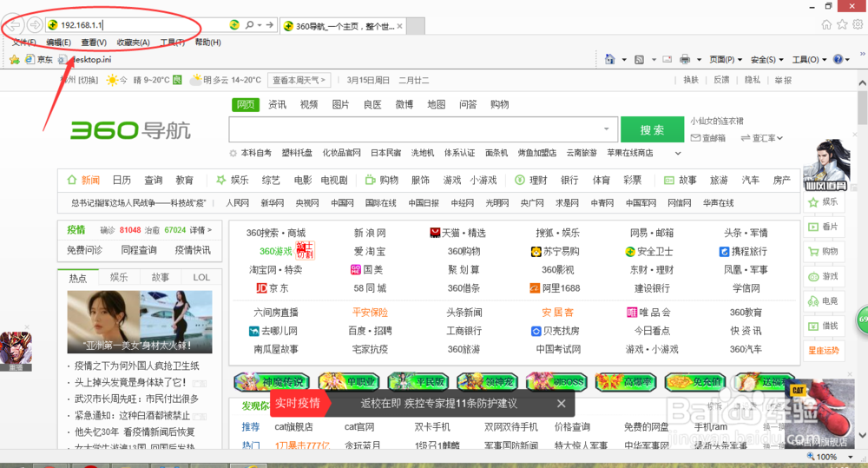This screenshot has height=468, width=868.
Task: Click the green 搜索 button
Action: 652,129
